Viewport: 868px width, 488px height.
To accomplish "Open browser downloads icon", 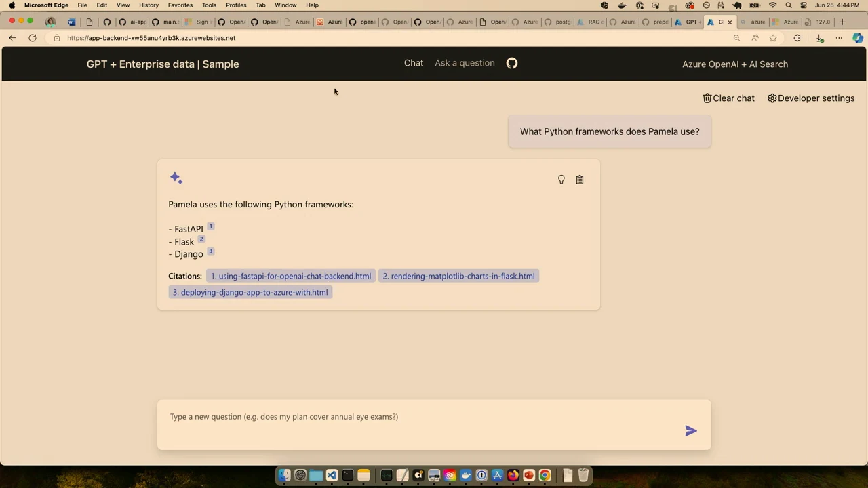I will pyautogui.click(x=820, y=38).
